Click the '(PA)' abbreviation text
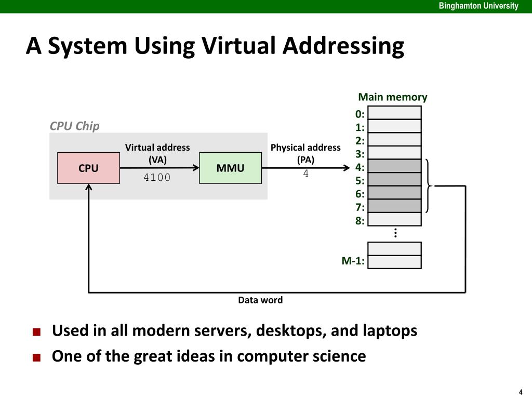This screenshot has width=532, height=399. (305, 159)
